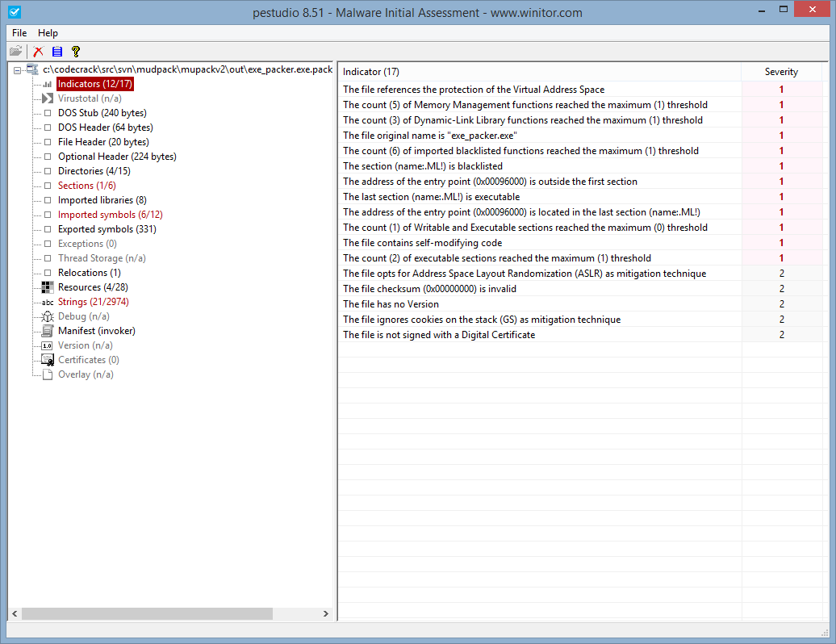Click the open file toolbar icon
Image resolution: width=836 pixels, height=644 pixels.
click(x=16, y=51)
